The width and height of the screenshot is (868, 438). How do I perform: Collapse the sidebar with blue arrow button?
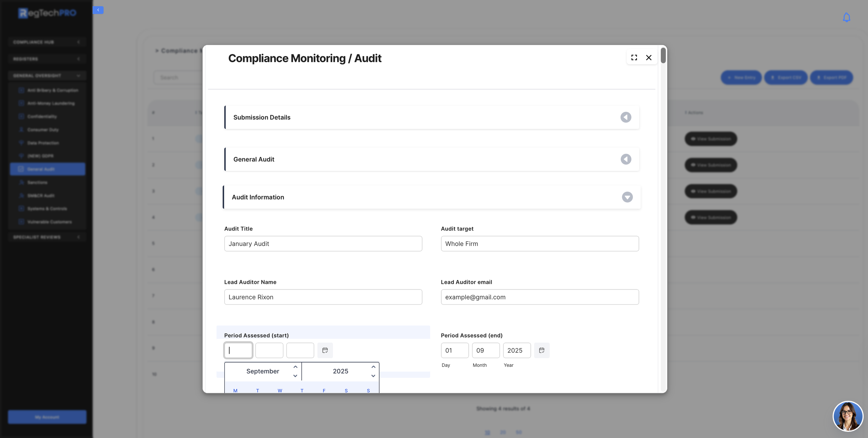click(98, 10)
